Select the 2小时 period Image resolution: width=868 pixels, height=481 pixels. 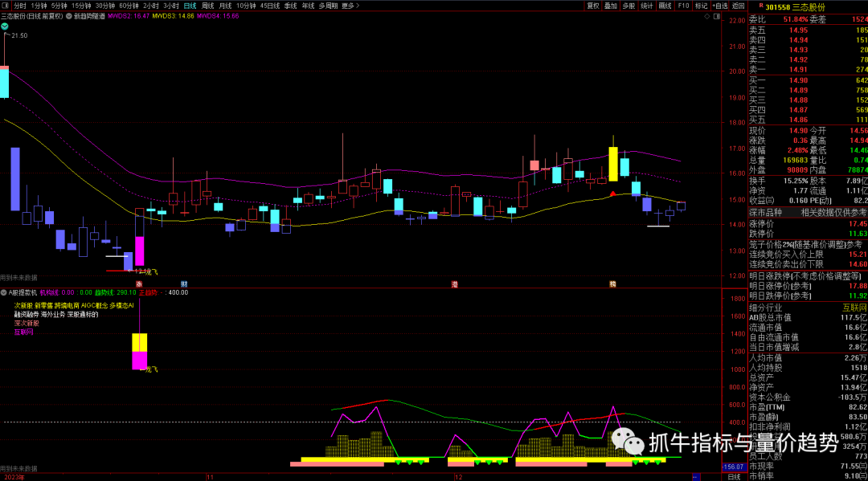(150, 6)
